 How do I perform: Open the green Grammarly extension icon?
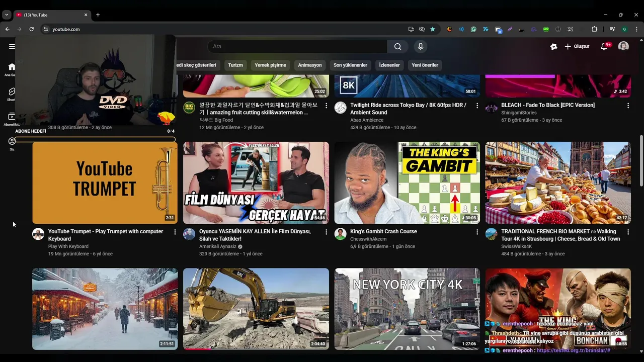click(x=473, y=29)
